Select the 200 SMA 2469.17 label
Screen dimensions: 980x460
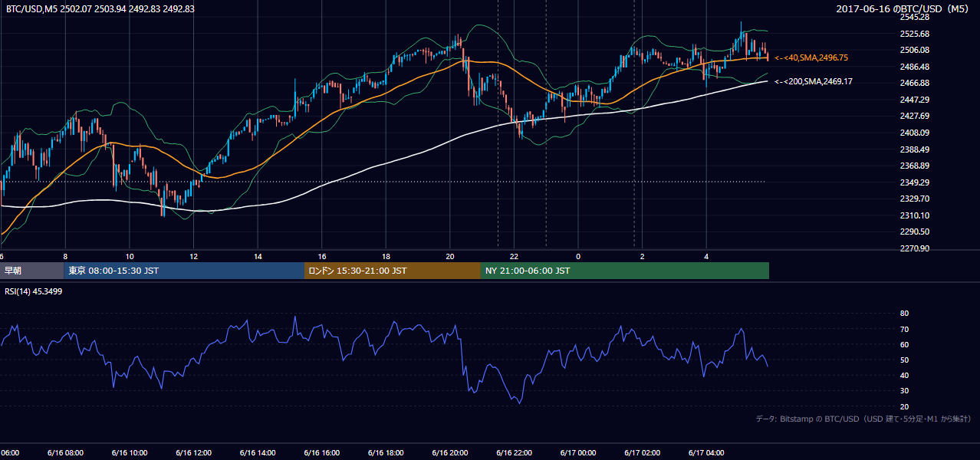click(814, 81)
